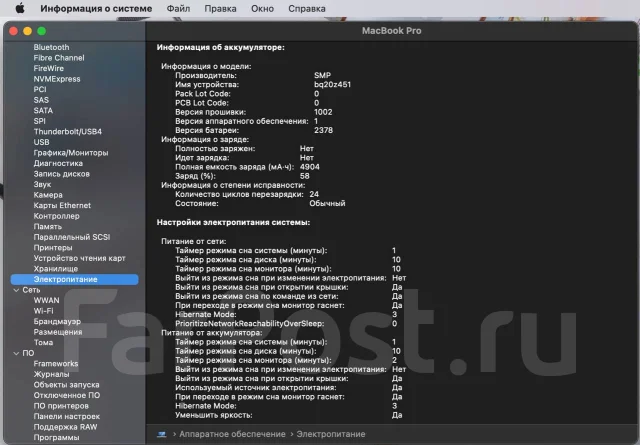640x445 pixels.
Task: Click the battery state value Обычный
Action: click(327, 203)
